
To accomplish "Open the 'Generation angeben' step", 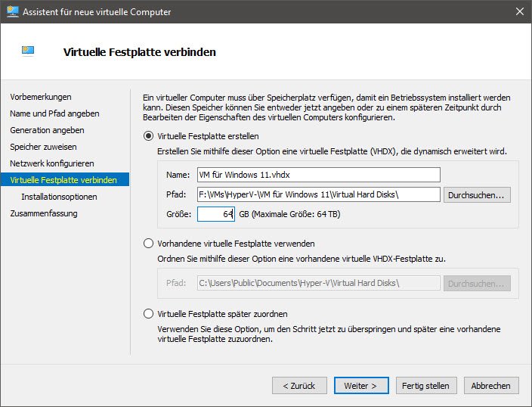I will pos(47,130).
